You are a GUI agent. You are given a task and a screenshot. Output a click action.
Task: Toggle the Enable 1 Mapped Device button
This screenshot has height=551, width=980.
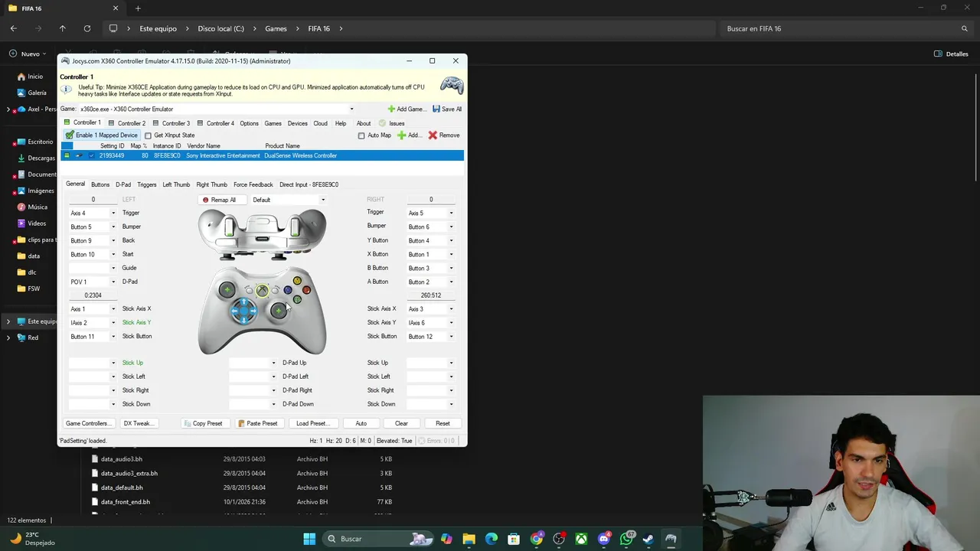[x=101, y=135]
